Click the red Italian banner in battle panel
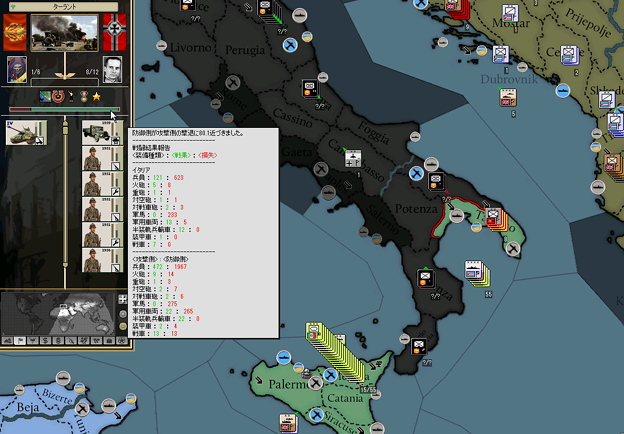Screen dimensions: 624x434 click(15, 32)
